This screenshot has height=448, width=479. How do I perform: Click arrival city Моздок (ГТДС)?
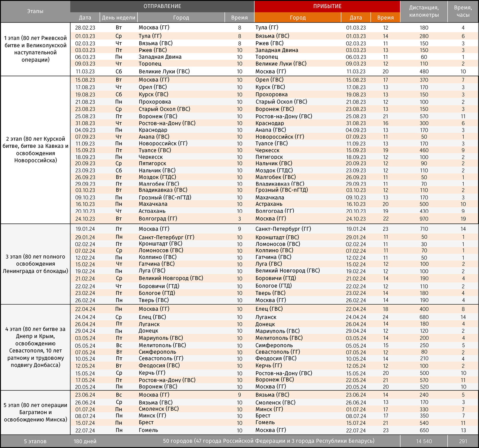pos(274,170)
